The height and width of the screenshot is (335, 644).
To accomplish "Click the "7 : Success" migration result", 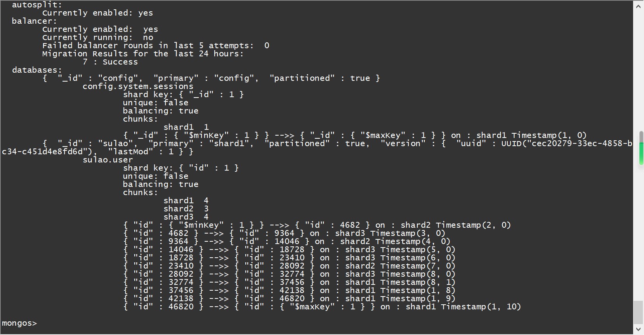I will 110,62.
